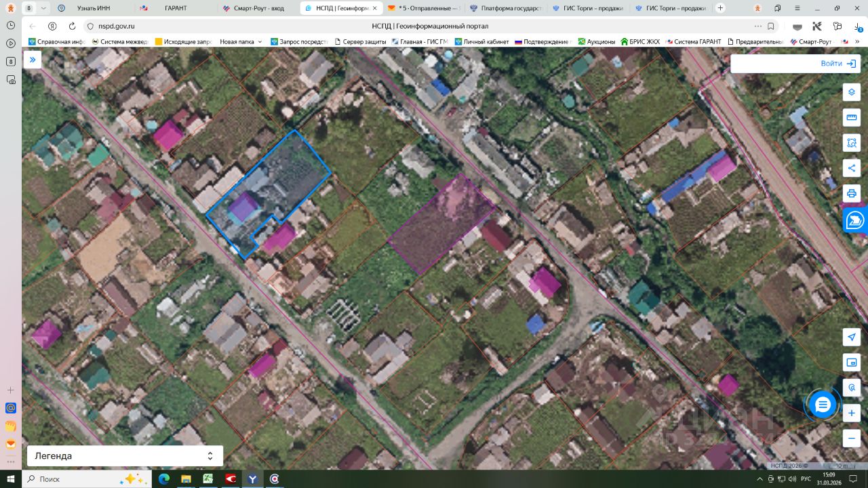Open browser history clock icon in sidebar
This screenshot has height=488, width=868.
click(x=11, y=25)
